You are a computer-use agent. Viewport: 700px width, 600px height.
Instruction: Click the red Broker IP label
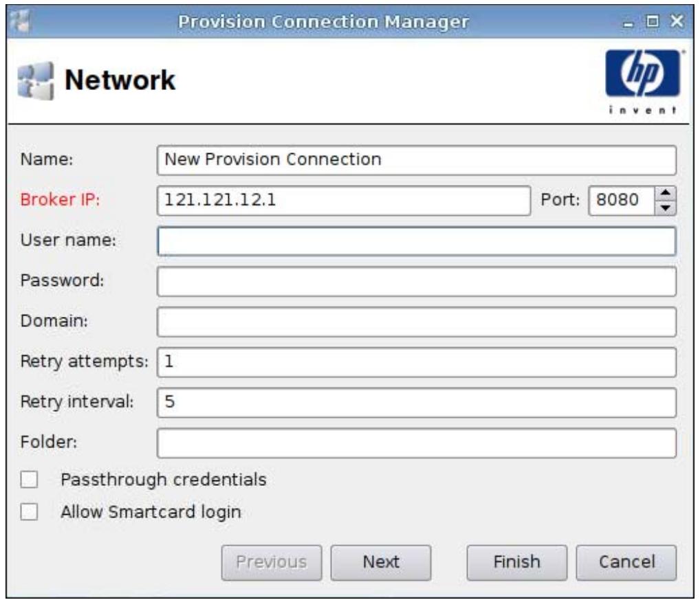[x=60, y=199]
